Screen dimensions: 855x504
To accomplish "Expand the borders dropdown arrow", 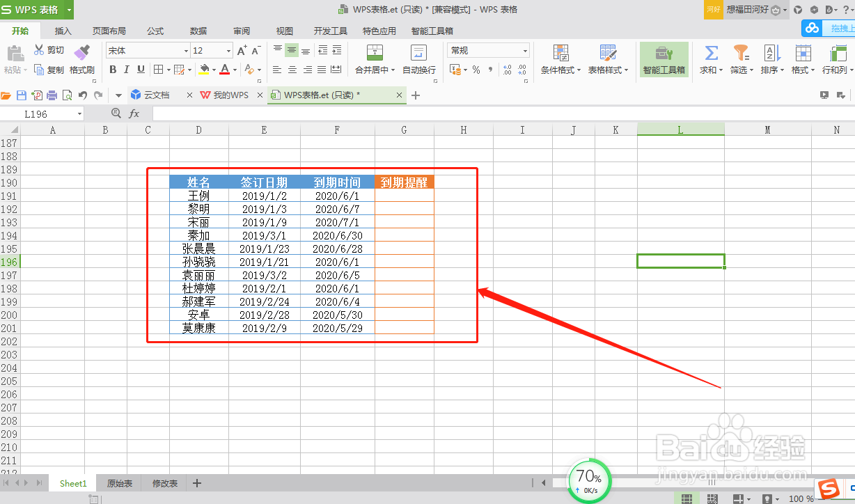I will pyautogui.click(x=168, y=70).
